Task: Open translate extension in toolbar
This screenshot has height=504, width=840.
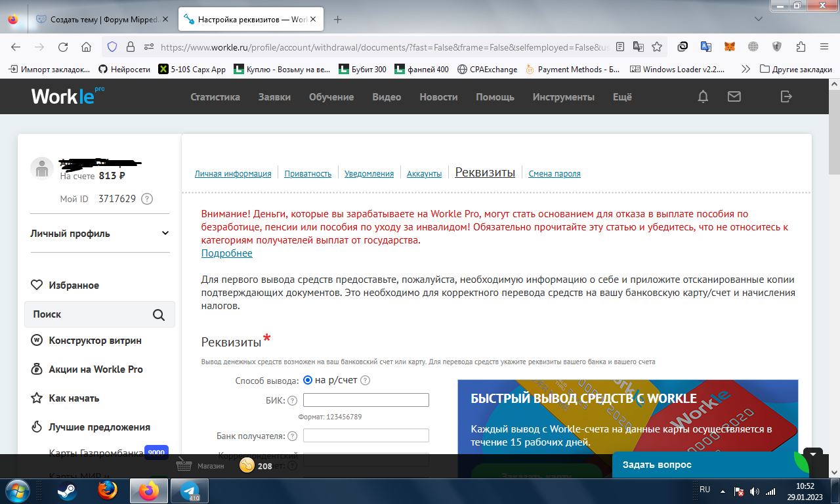Action: 706,47
